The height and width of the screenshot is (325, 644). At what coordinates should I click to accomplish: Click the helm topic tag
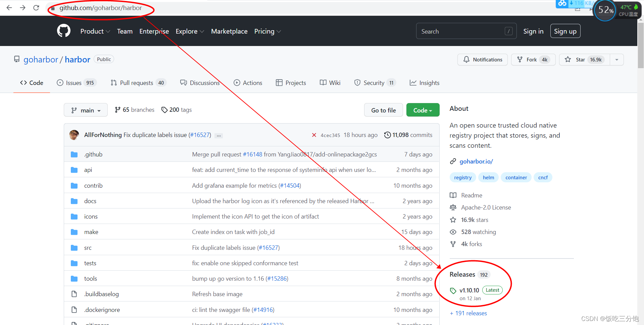point(489,178)
